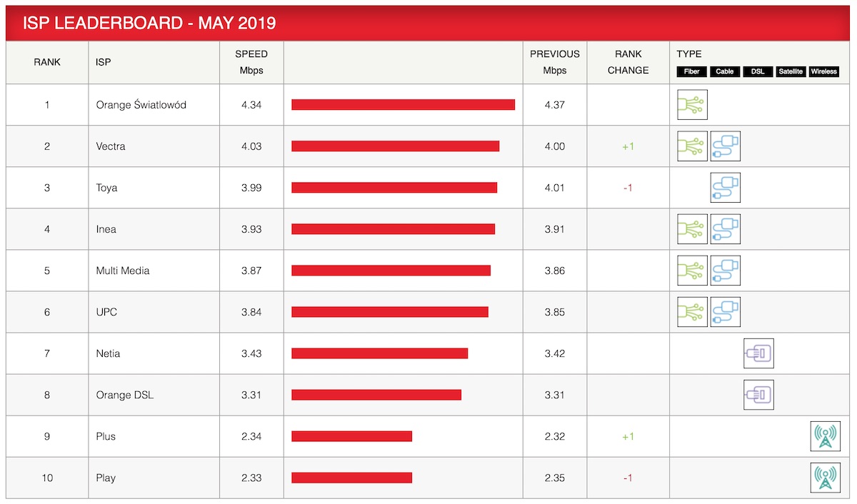Click the DSL type legend label

click(758, 71)
